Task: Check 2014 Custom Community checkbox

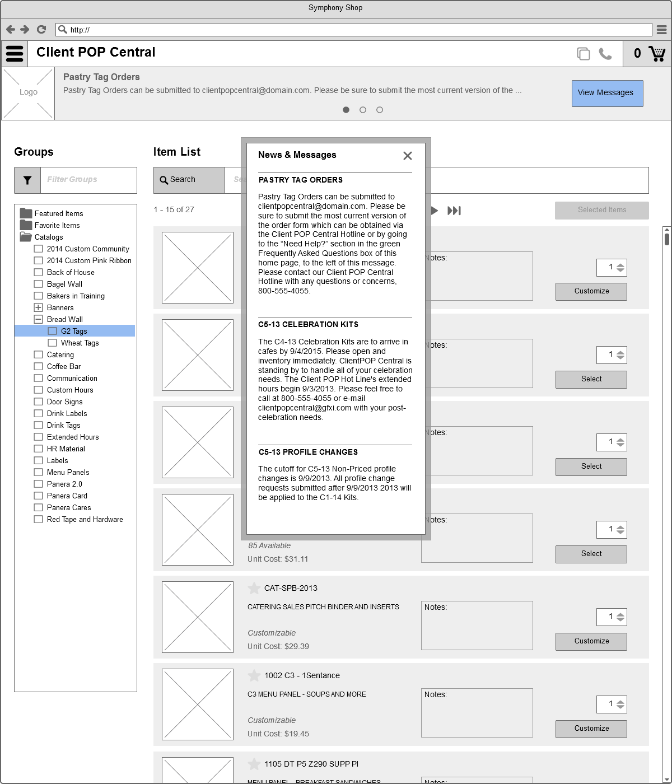Action: [38, 249]
